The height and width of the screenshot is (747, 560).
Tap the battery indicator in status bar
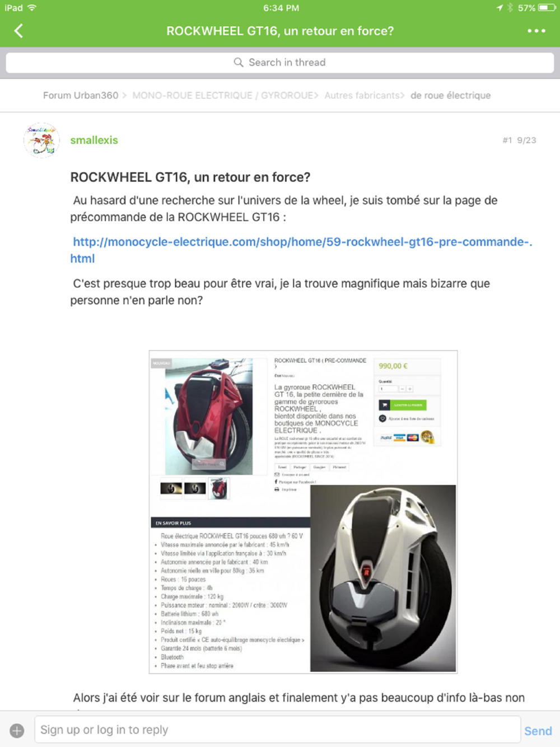point(547,8)
